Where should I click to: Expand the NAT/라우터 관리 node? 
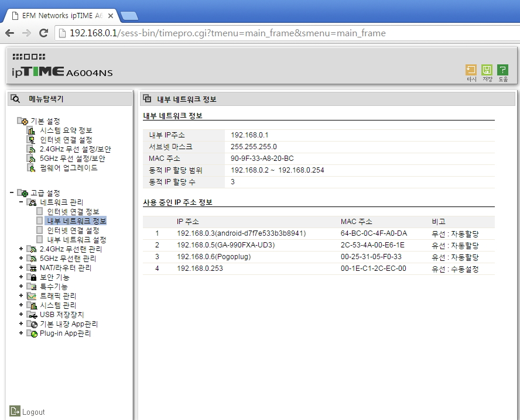(21, 267)
